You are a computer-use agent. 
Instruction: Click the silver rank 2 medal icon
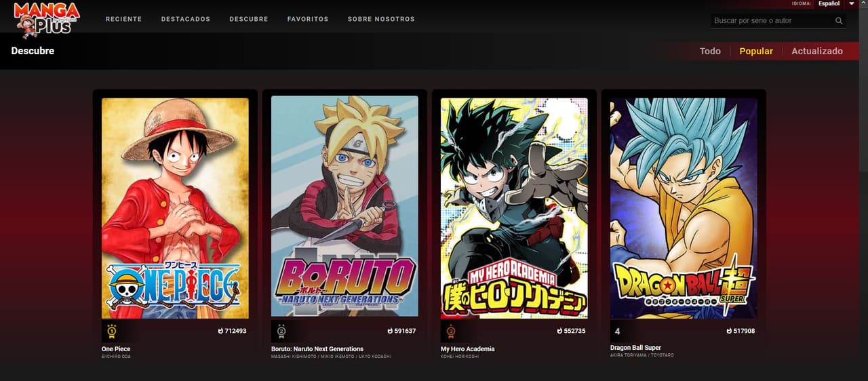click(281, 332)
